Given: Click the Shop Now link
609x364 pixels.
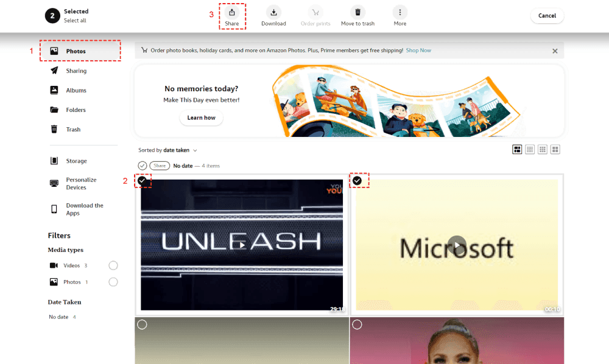Looking at the screenshot, I should click(x=418, y=51).
